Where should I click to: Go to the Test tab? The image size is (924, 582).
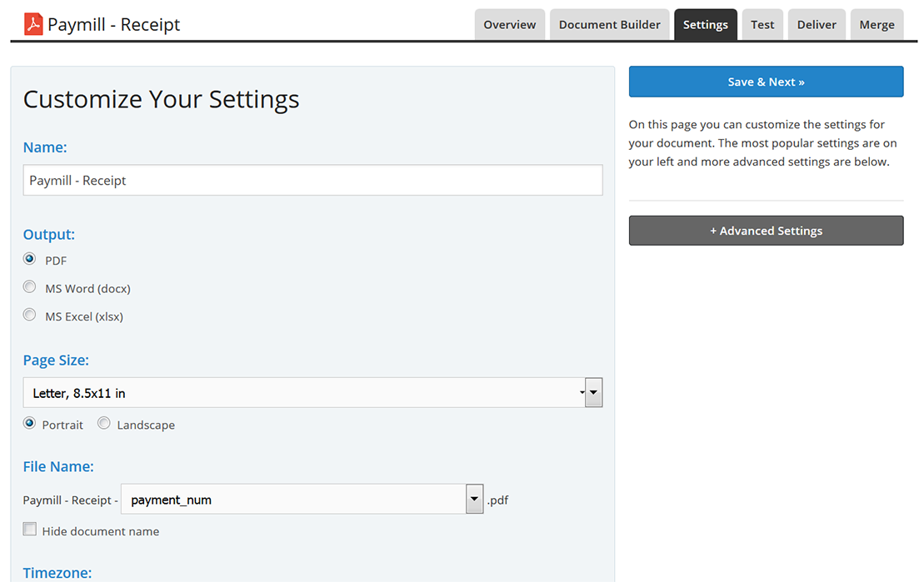click(762, 25)
